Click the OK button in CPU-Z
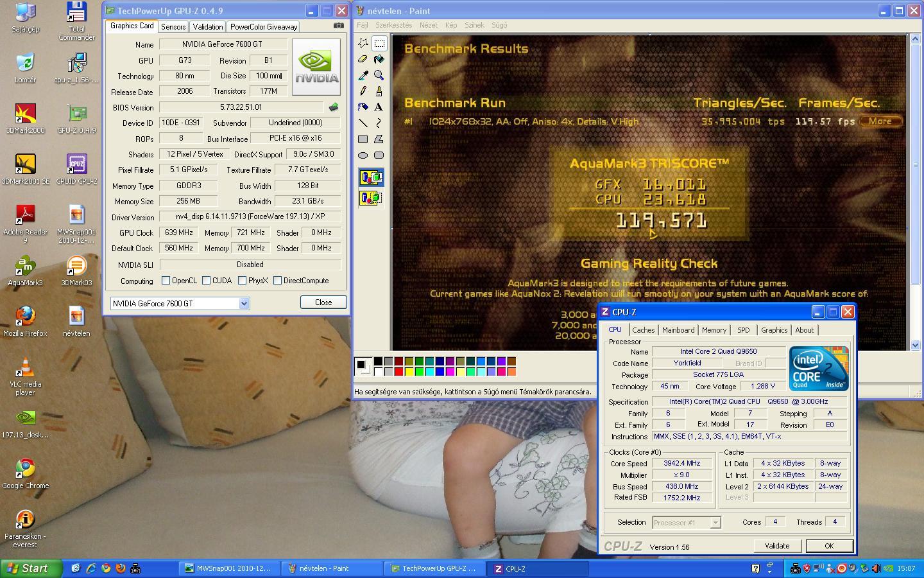Viewport: 924px width, 578px height. click(x=829, y=546)
